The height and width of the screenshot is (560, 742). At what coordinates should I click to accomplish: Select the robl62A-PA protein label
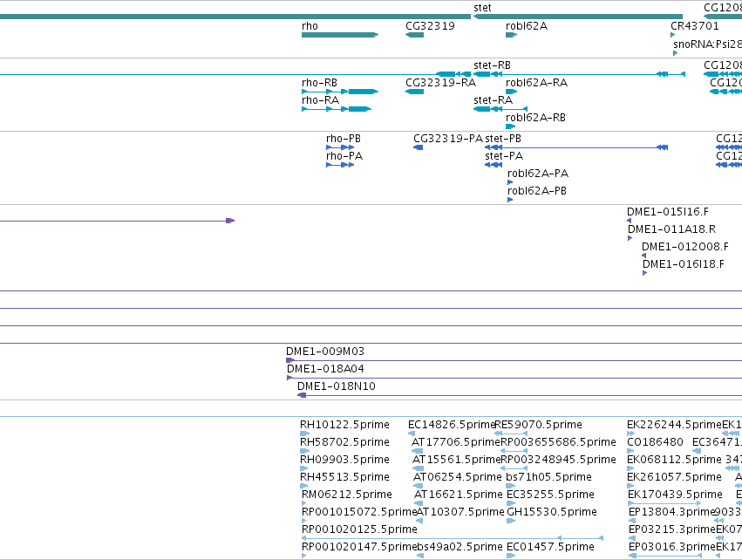coord(538,174)
